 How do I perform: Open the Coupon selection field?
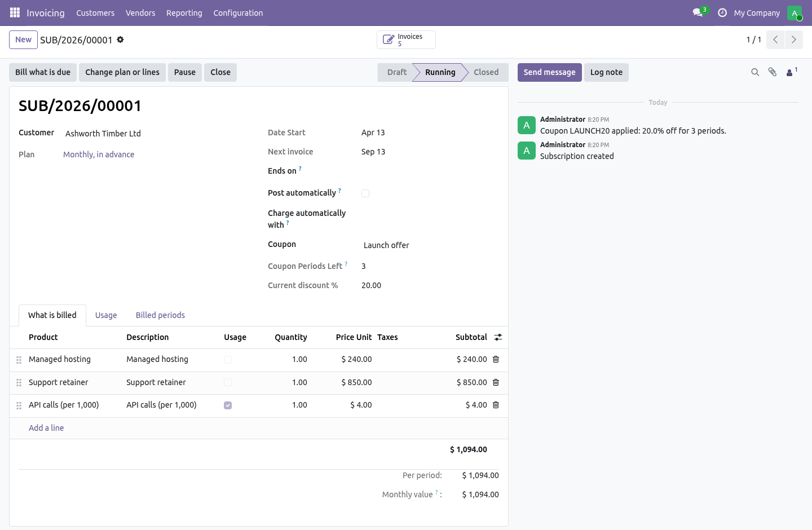(x=430, y=245)
